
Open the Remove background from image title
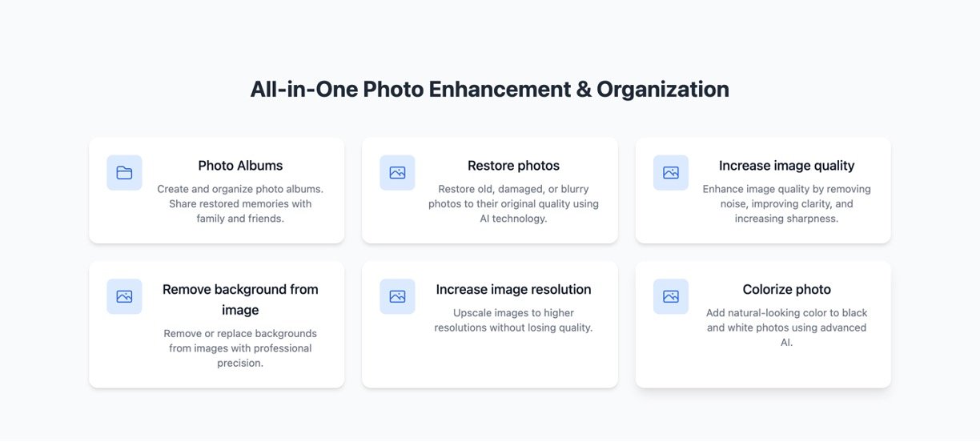240,299
